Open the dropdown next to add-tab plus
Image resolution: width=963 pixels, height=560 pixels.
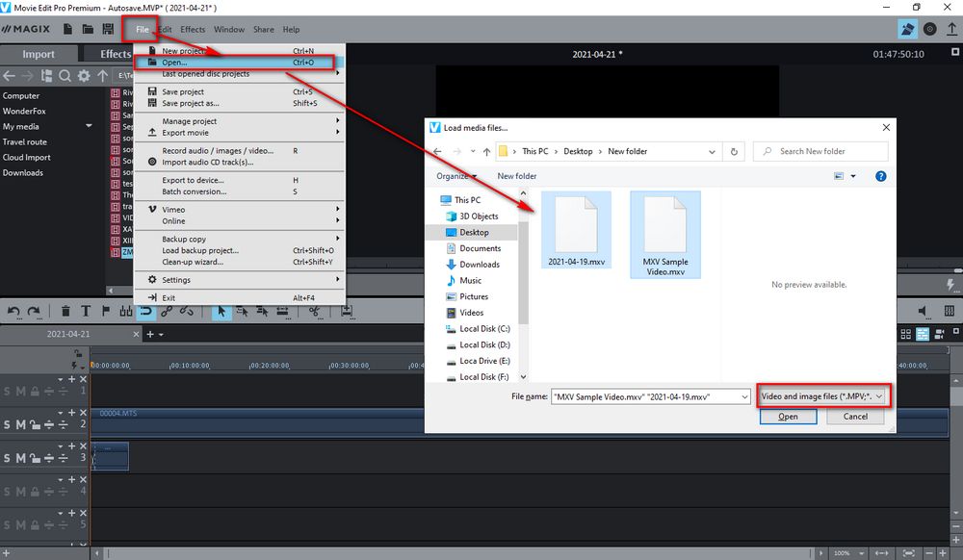tap(162, 335)
